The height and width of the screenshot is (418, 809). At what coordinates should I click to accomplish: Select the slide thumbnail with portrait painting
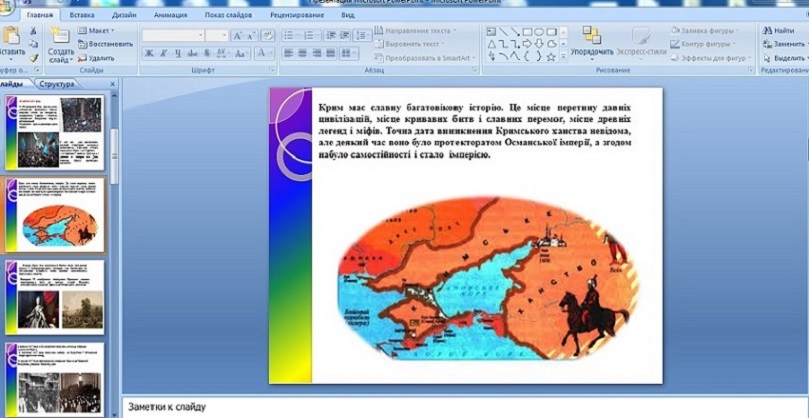[55, 297]
